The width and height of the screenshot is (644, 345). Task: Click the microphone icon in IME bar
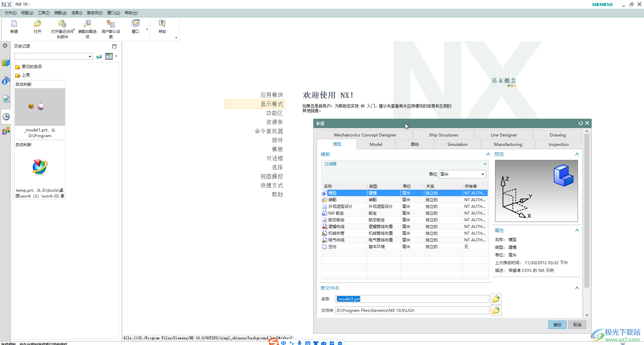point(300,343)
